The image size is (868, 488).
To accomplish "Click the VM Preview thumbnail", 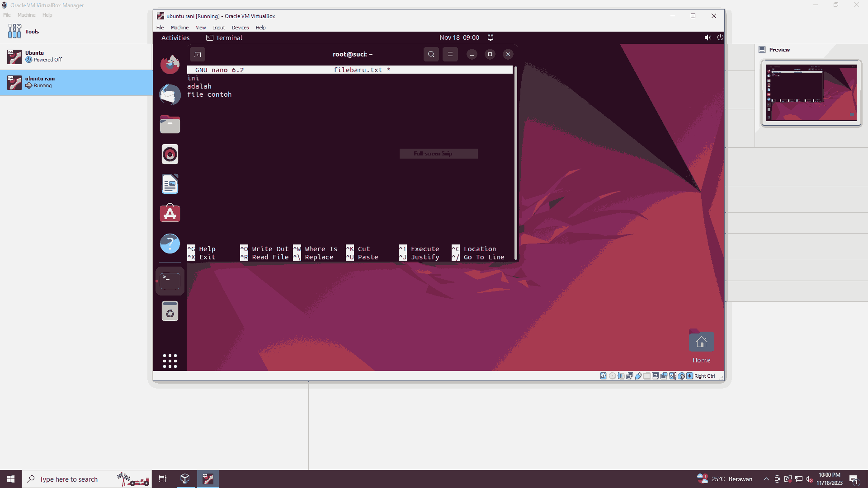I will [x=811, y=93].
